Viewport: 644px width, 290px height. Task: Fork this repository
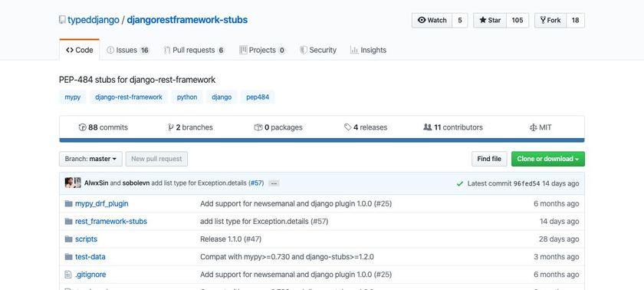pyautogui.click(x=550, y=20)
